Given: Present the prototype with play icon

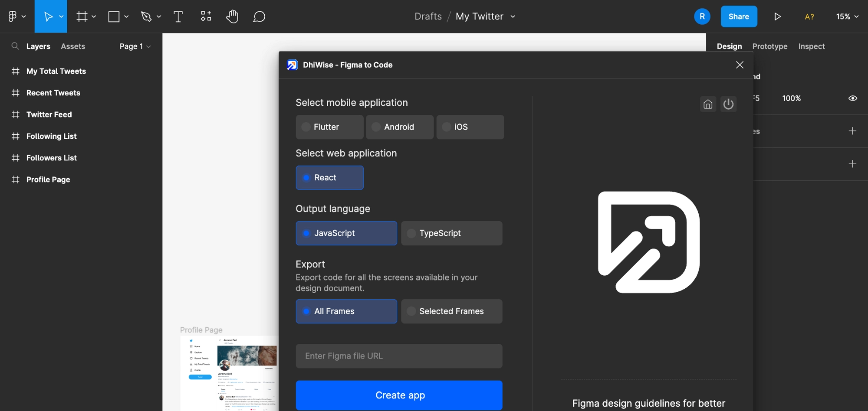Looking at the screenshot, I should click(777, 16).
